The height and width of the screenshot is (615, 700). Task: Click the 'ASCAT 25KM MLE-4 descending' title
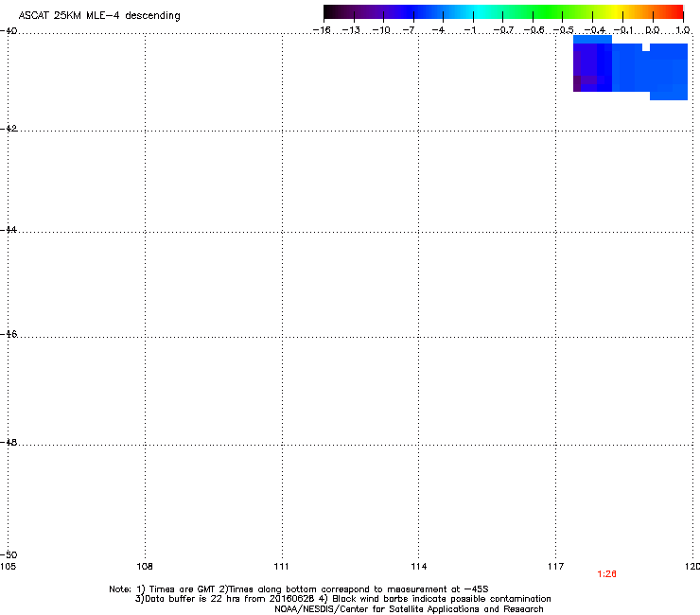[x=99, y=16]
